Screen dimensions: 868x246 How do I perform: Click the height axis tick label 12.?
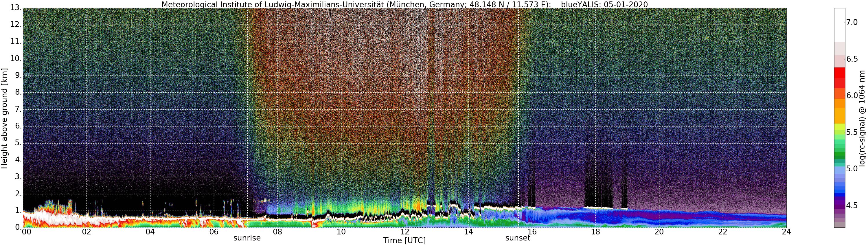click(x=16, y=25)
